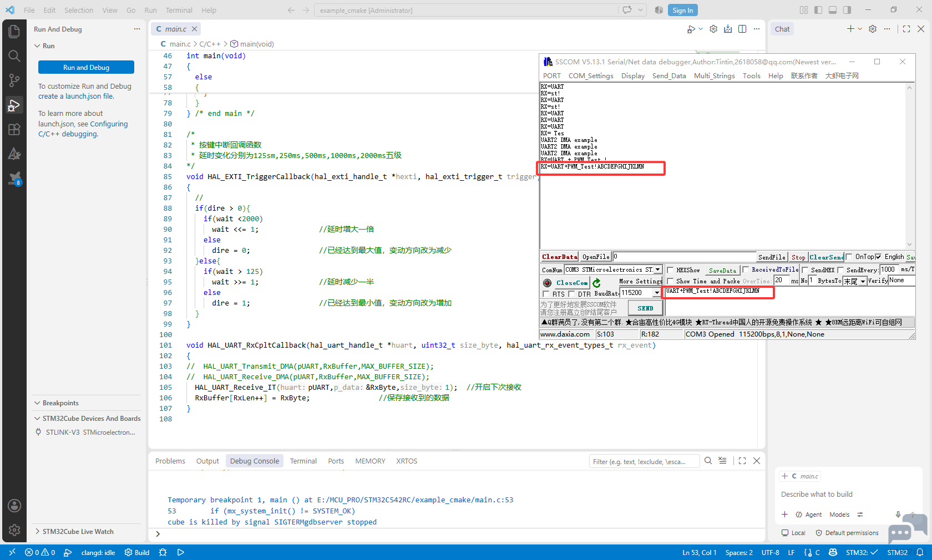Click the blue Run and Debug button
The width and height of the screenshot is (932, 560).
[86, 67]
